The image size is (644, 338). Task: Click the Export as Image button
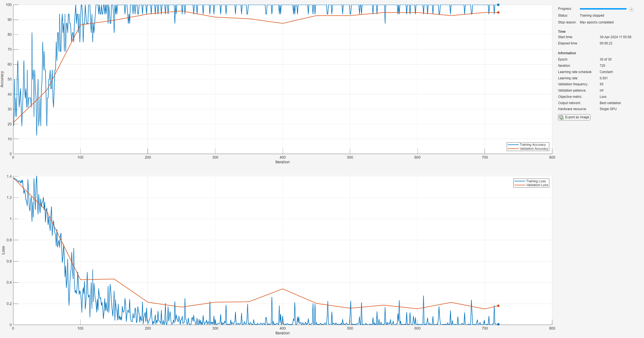[574, 117]
